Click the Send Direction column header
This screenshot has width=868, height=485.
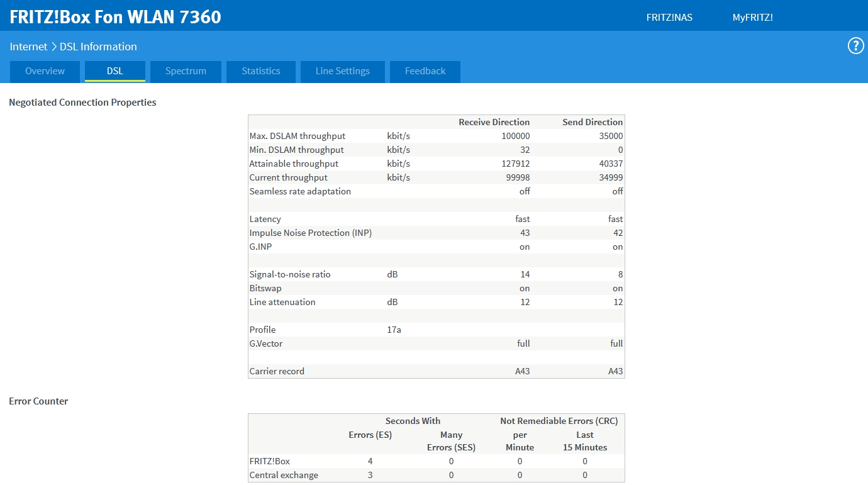tap(593, 122)
